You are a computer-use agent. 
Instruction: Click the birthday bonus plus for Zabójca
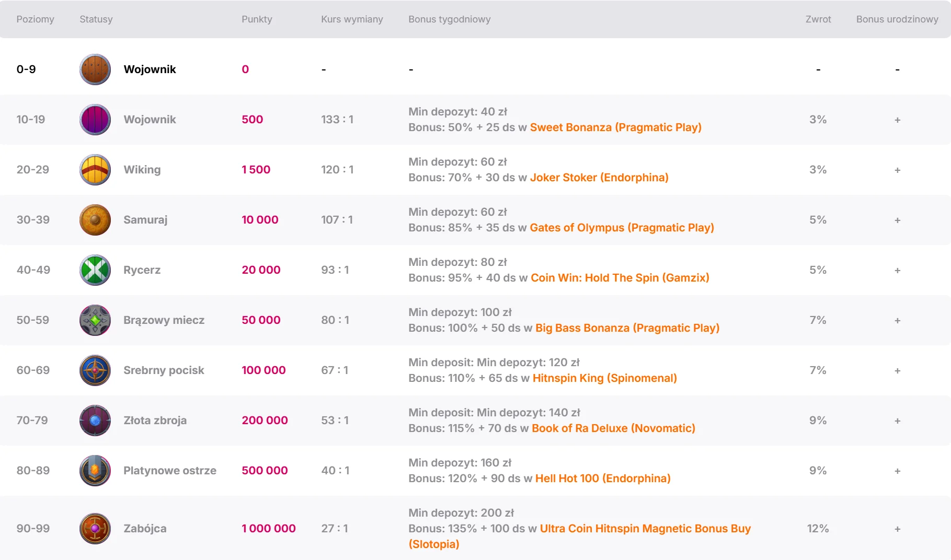[897, 529]
